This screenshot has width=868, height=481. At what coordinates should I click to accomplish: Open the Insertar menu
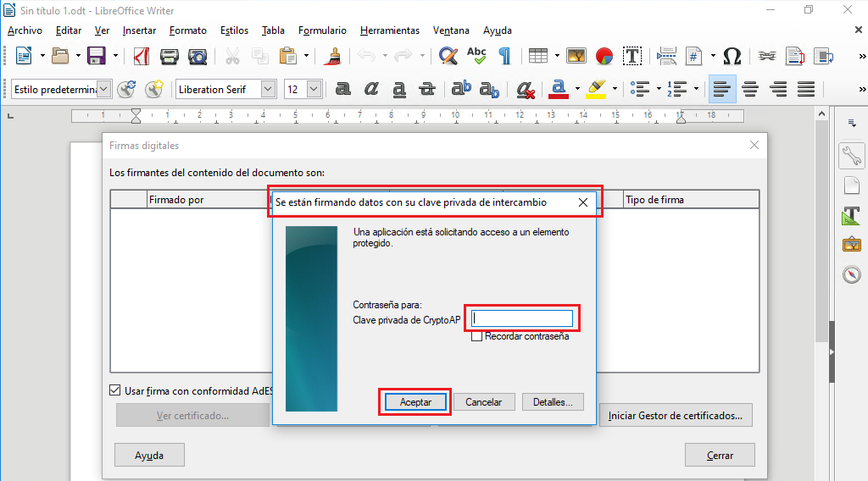pyautogui.click(x=139, y=30)
